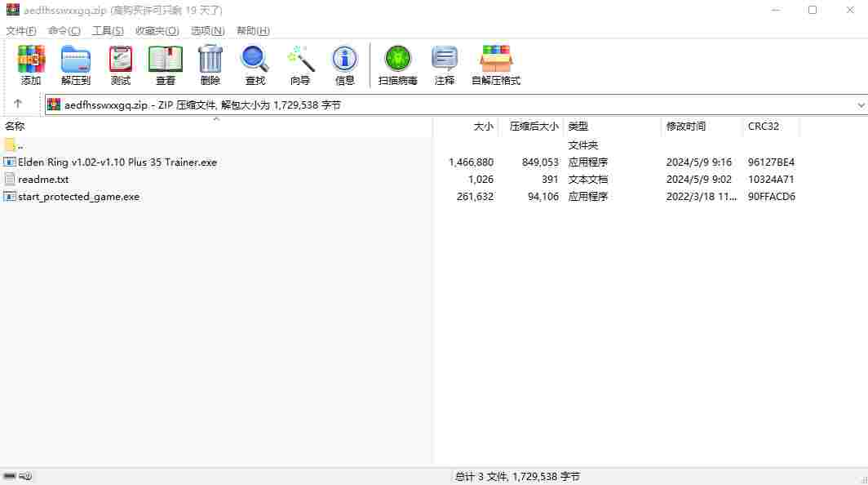
Task: Click the start_protected_game.exe file icon
Action: [x=10, y=197]
